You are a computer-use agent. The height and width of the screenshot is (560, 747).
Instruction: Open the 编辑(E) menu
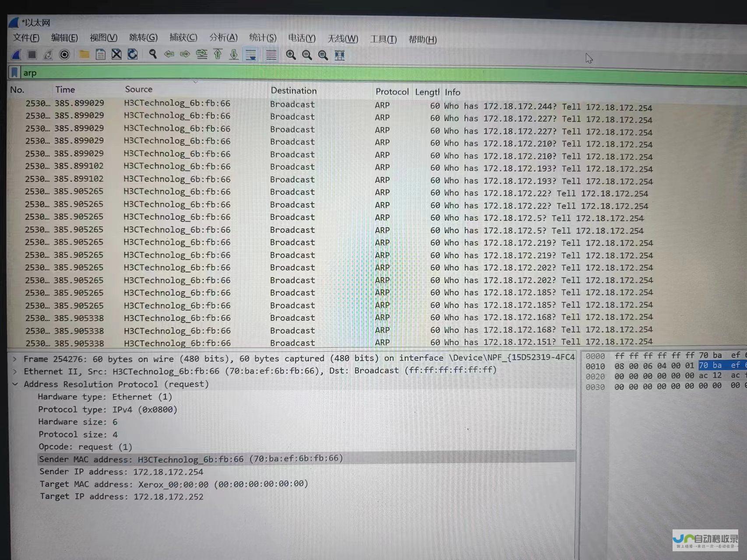(x=64, y=38)
